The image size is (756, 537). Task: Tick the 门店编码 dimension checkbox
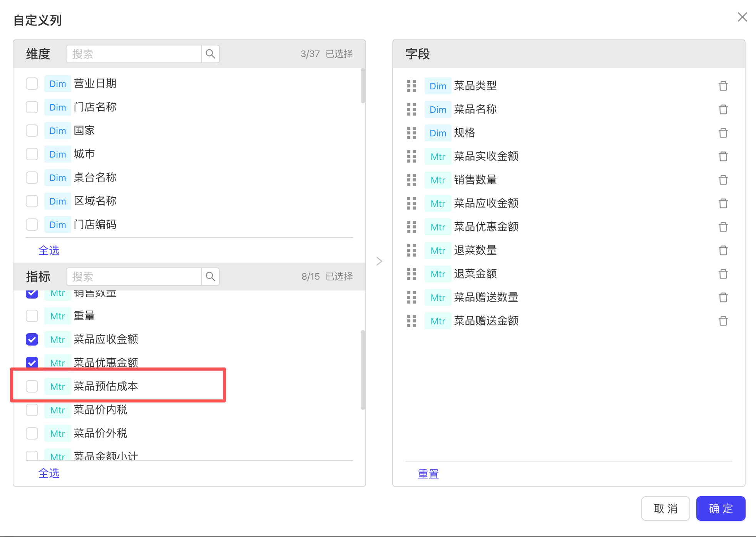point(32,225)
